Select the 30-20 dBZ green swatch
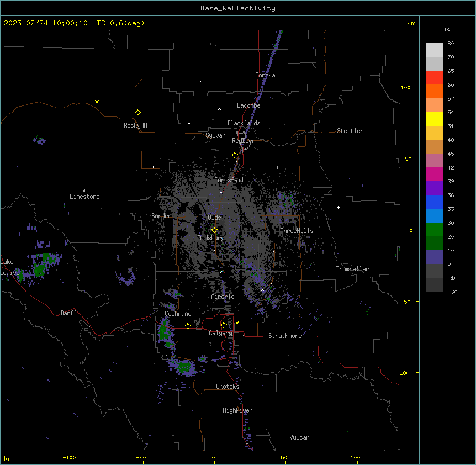The width and height of the screenshot is (476, 465). [x=434, y=230]
